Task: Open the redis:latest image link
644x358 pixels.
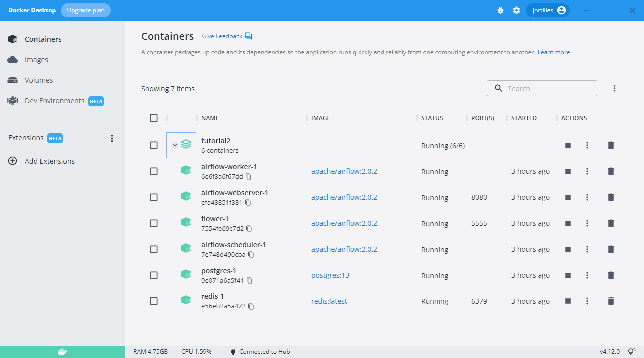Action: tap(329, 301)
